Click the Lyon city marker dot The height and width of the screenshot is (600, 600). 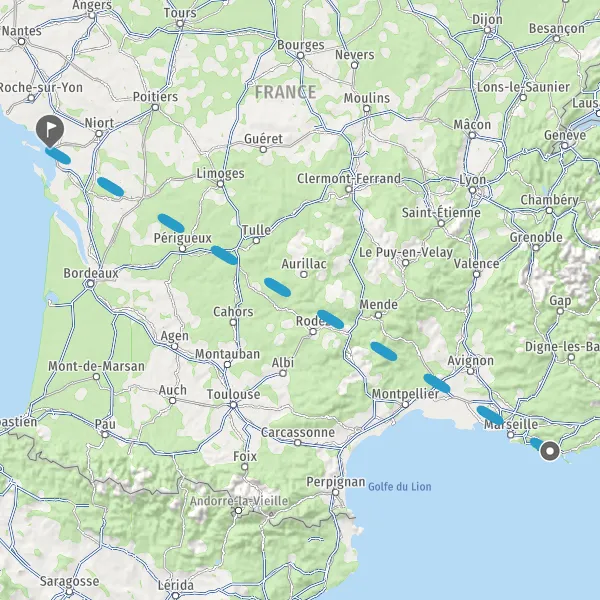(x=472, y=190)
